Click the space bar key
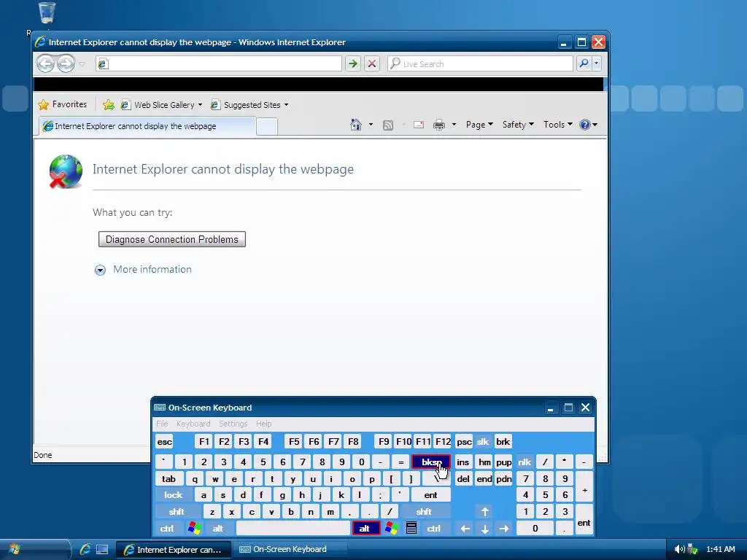The image size is (747, 560). (x=293, y=529)
